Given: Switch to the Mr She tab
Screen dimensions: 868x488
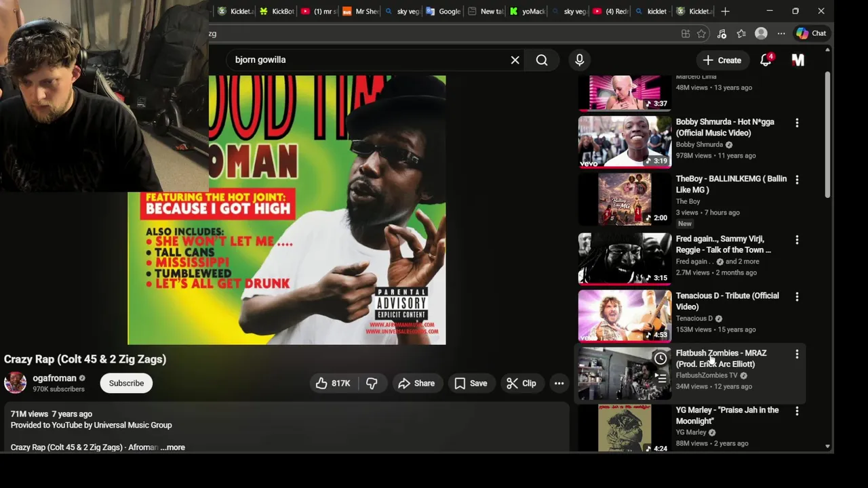Looking at the screenshot, I should click(x=360, y=12).
